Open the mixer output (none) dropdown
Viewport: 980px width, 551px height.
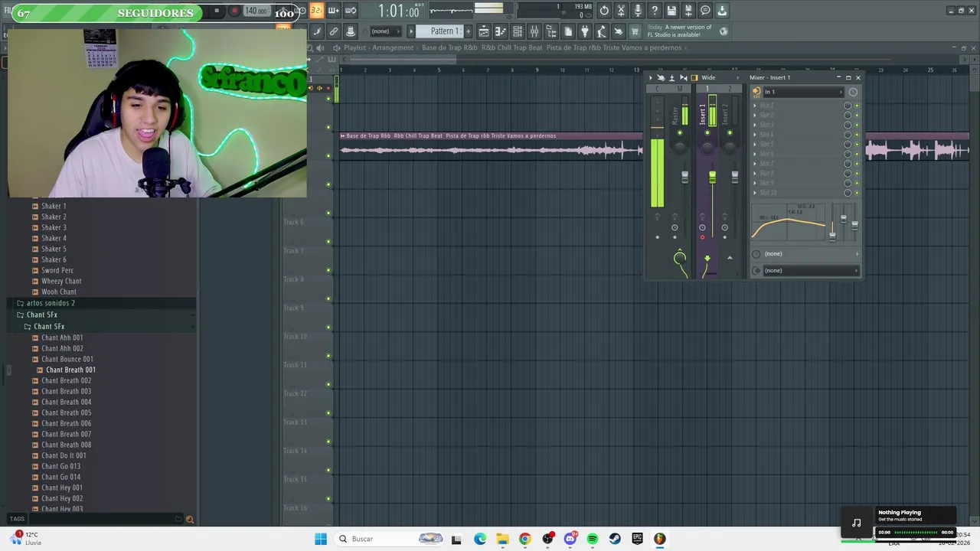click(x=810, y=270)
